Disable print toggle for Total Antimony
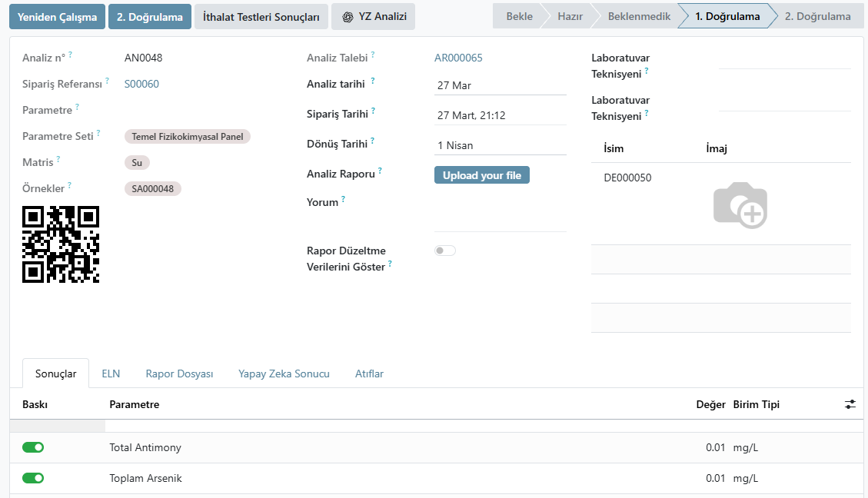The image size is (868, 498). (33, 447)
